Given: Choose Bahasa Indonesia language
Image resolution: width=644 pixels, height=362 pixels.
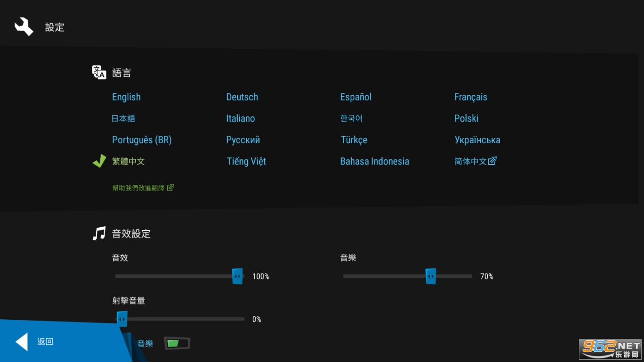Looking at the screenshot, I should tap(375, 161).
